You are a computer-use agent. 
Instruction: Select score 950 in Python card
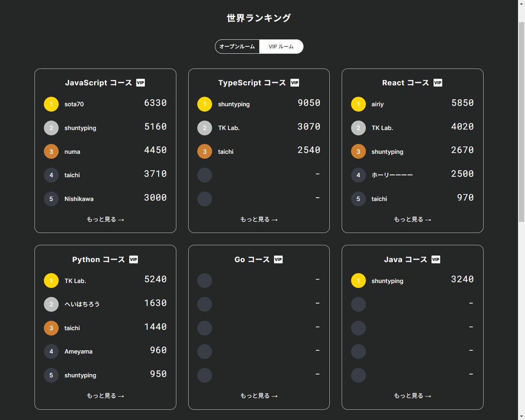(x=158, y=374)
